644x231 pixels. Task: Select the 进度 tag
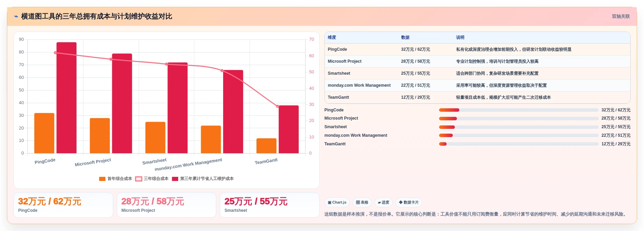point(383,203)
